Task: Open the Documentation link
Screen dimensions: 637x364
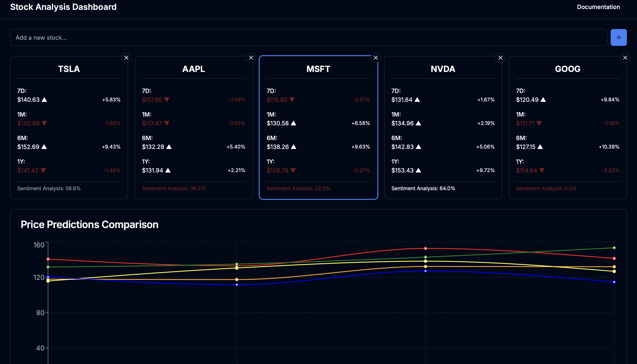Action: point(598,7)
